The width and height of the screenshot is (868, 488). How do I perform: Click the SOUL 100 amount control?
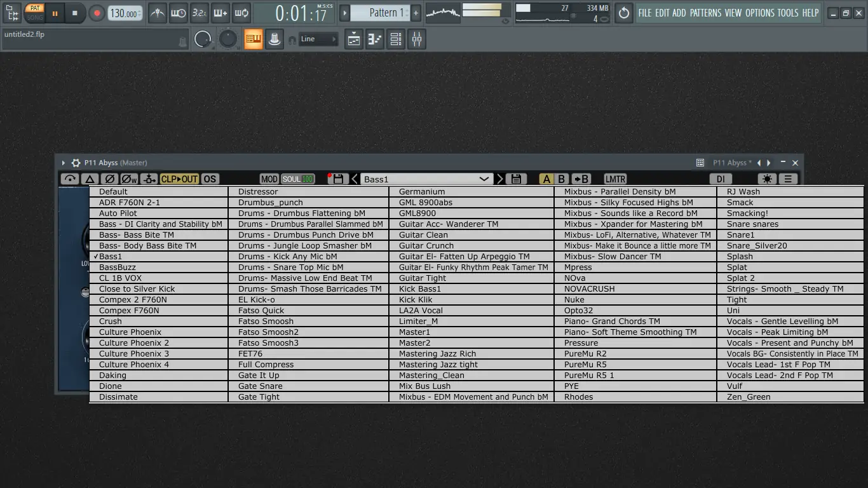click(x=298, y=179)
